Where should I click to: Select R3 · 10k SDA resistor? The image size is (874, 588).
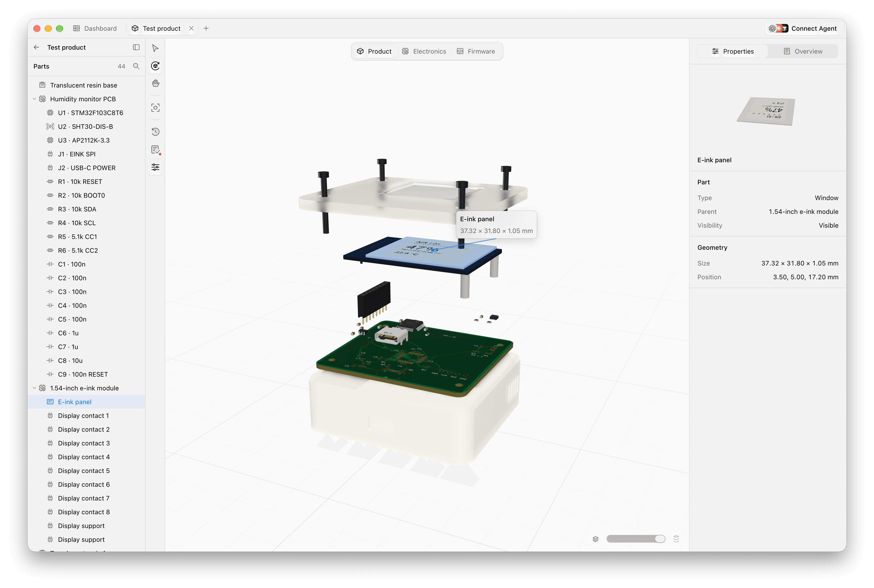pyautogui.click(x=87, y=209)
